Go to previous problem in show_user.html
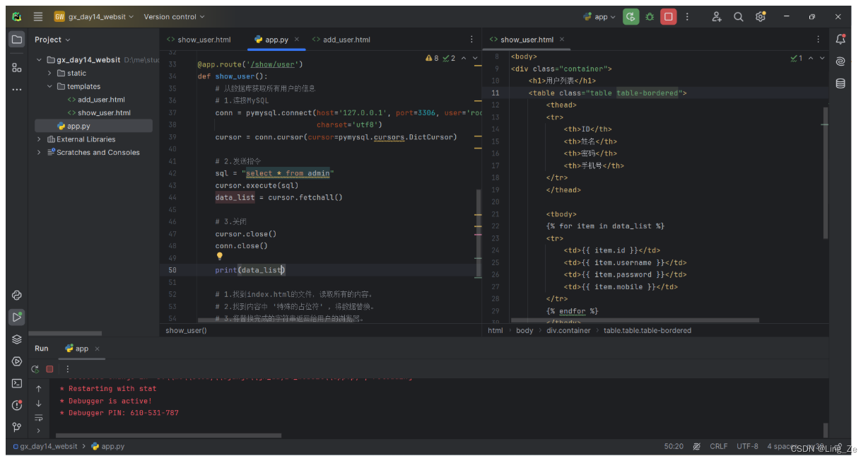The image size is (868, 461). pos(811,58)
